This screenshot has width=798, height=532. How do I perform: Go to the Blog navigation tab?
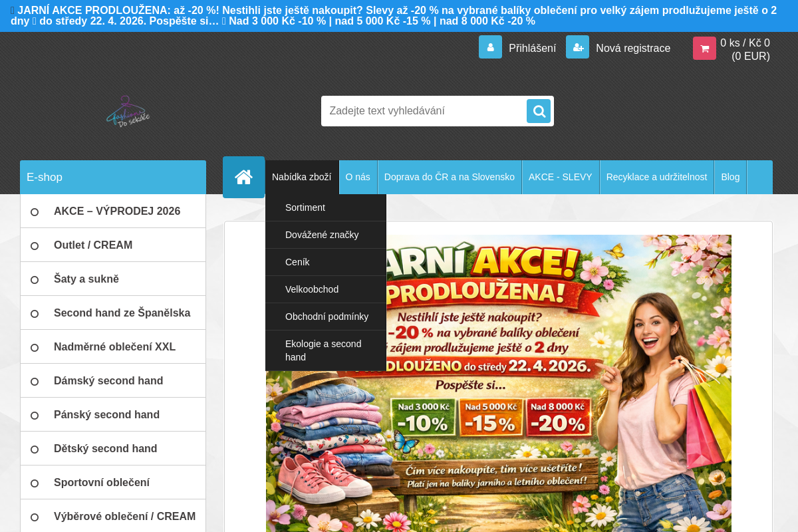pyautogui.click(x=730, y=177)
